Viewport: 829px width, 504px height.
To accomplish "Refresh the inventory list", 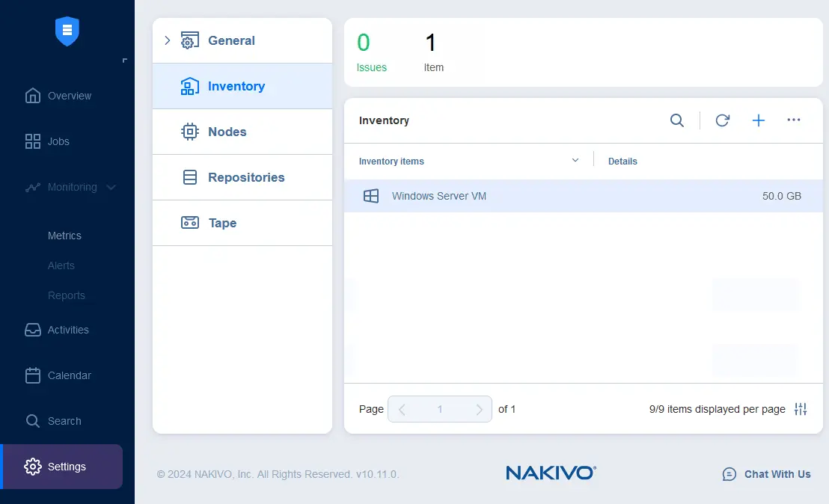I will pyautogui.click(x=722, y=120).
